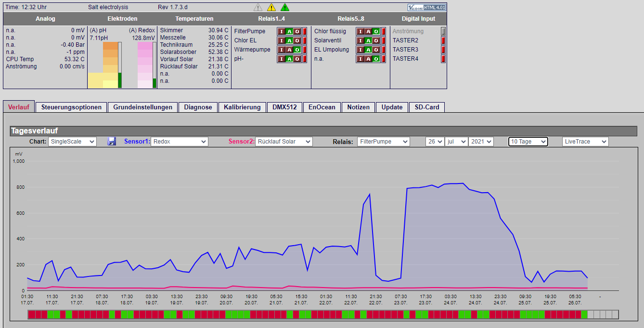644x328 pixels.
Task: Go to the Diagnose tab
Action: [198, 107]
